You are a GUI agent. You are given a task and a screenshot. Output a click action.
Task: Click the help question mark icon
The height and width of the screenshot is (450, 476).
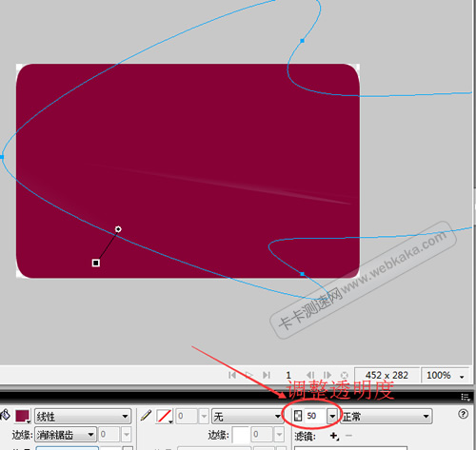pyautogui.click(x=464, y=414)
